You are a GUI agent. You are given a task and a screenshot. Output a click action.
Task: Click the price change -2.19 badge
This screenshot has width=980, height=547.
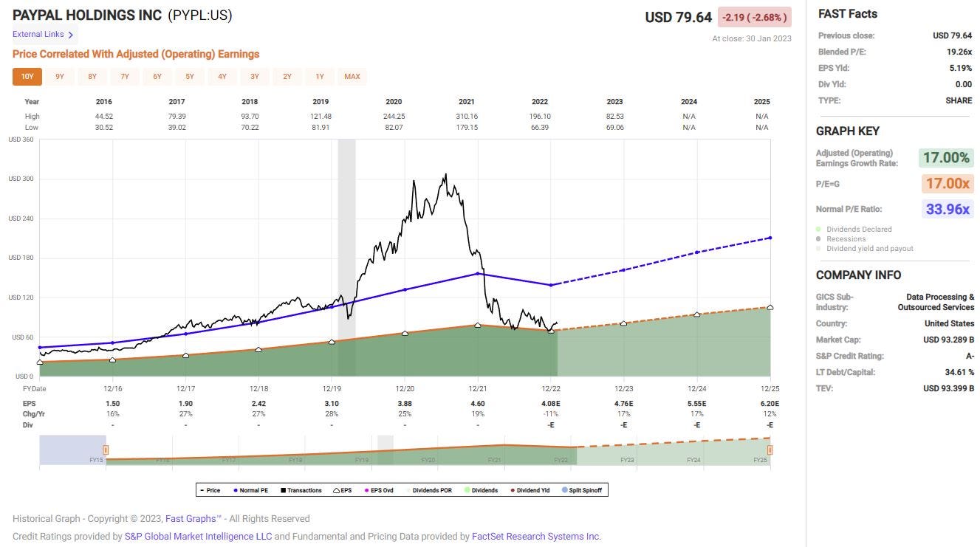pyautogui.click(x=754, y=17)
